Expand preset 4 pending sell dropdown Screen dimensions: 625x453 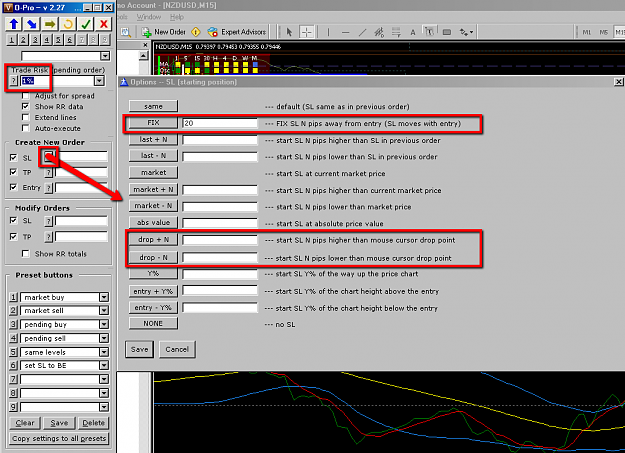click(x=104, y=338)
